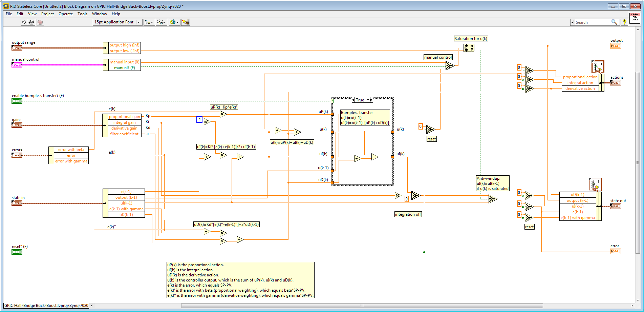644x312 pixels.
Task: Show the next case with the right arrow
Action: pyautogui.click(x=371, y=100)
